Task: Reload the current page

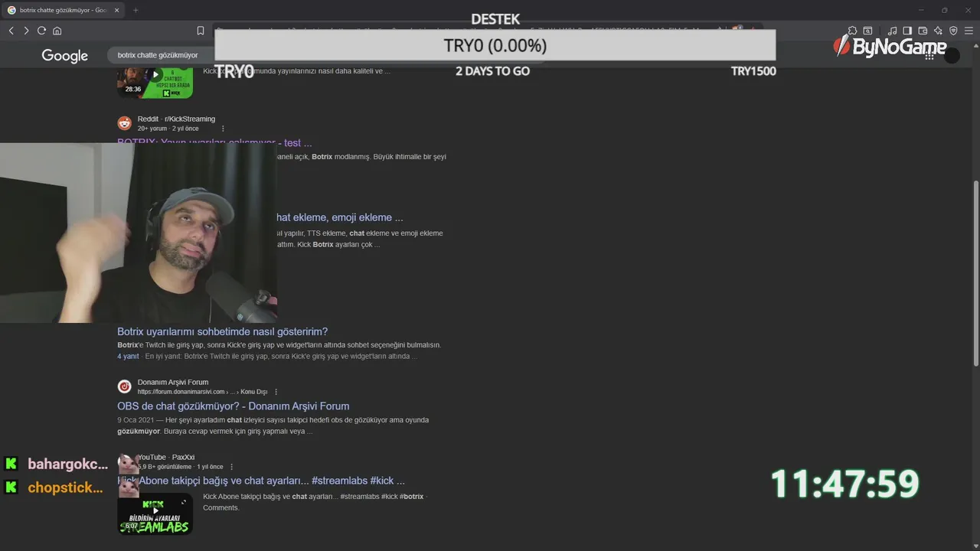Action: pos(41,31)
